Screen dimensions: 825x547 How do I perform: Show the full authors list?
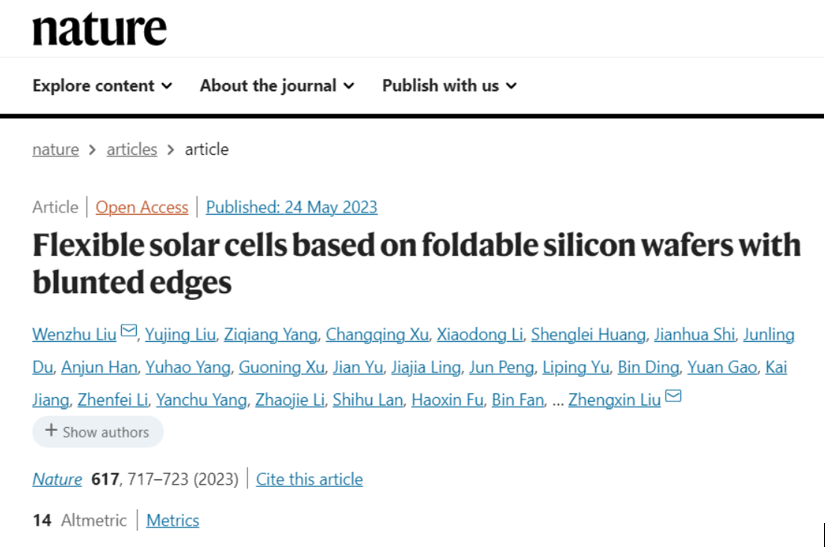pos(98,432)
